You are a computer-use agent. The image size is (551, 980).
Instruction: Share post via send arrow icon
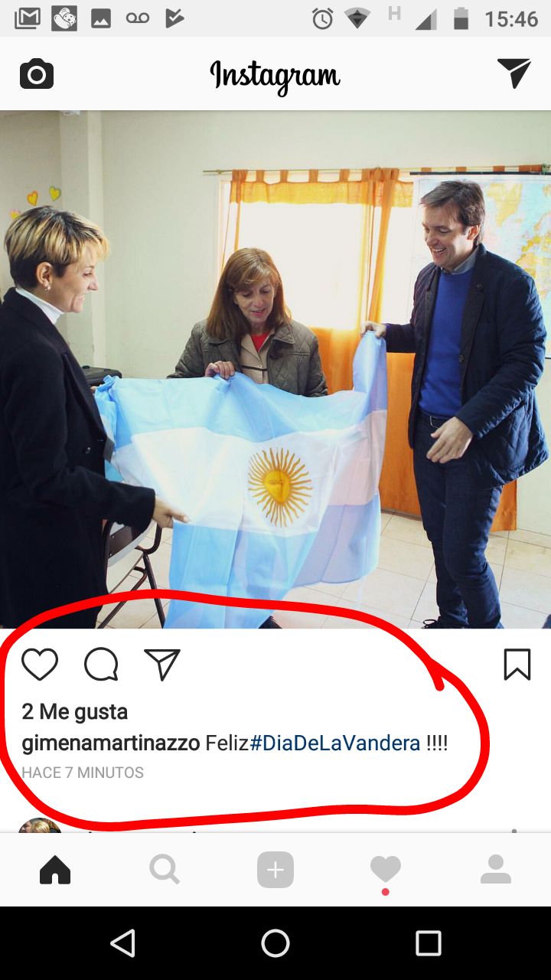pos(162,665)
